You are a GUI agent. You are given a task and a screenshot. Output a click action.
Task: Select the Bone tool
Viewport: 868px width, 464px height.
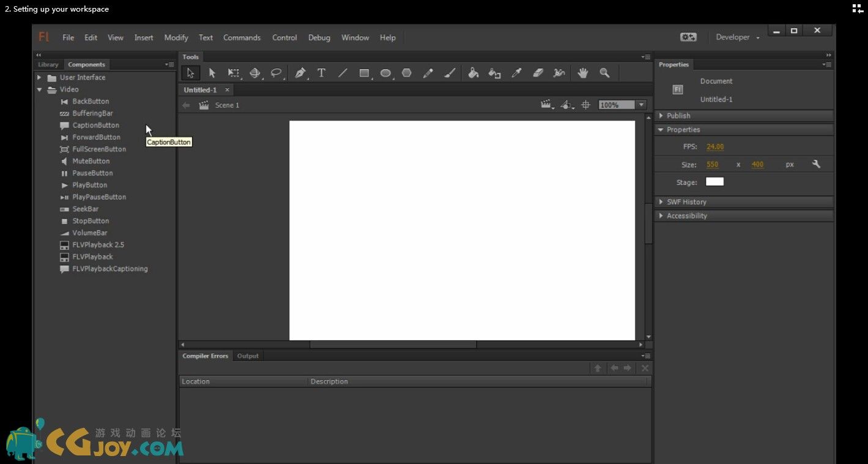[559, 73]
